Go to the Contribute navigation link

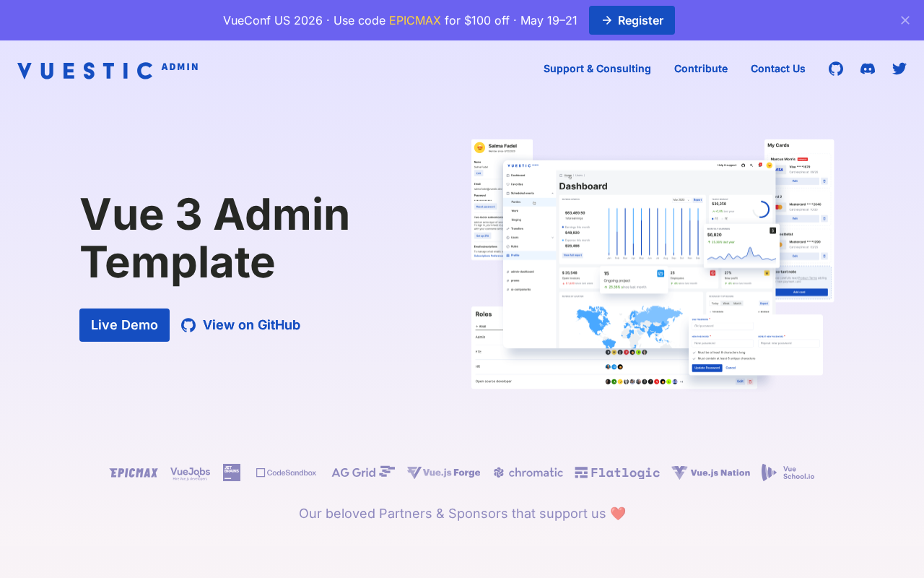coord(701,69)
